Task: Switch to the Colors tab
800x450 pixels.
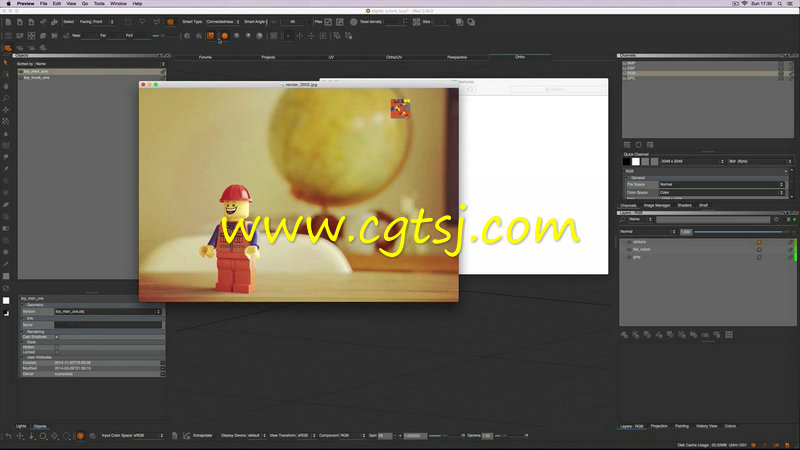Action: pyautogui.click(x=730, y=426)
